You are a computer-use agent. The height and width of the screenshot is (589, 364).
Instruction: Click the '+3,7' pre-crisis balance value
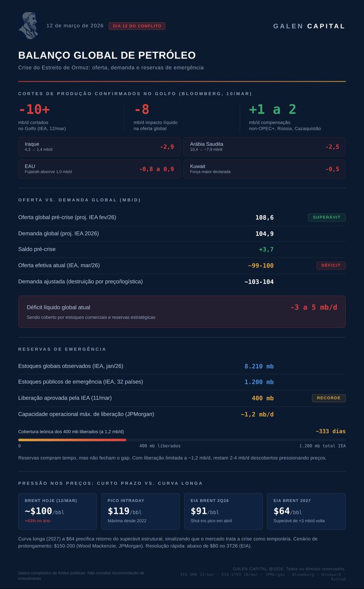click(266, 249)
